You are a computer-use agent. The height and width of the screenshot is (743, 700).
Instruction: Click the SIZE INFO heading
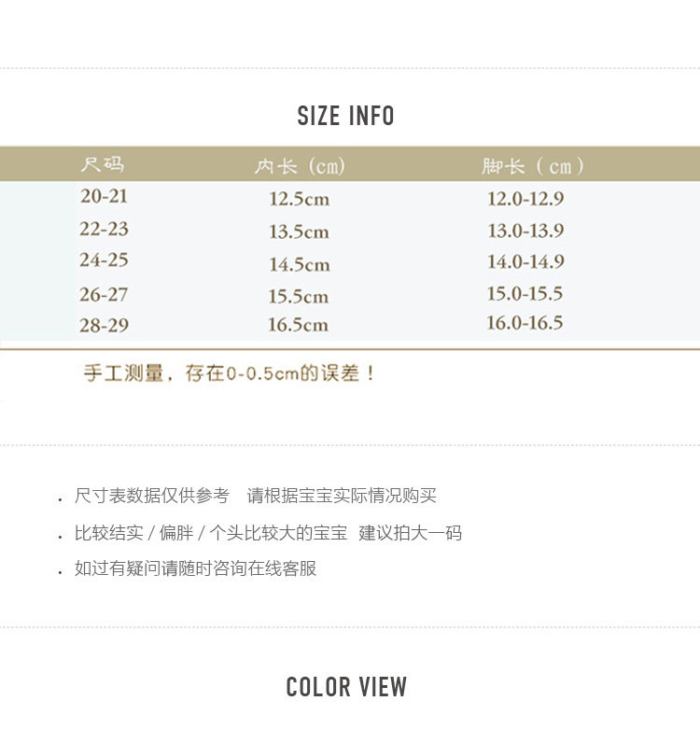click(x=345, y=117)
